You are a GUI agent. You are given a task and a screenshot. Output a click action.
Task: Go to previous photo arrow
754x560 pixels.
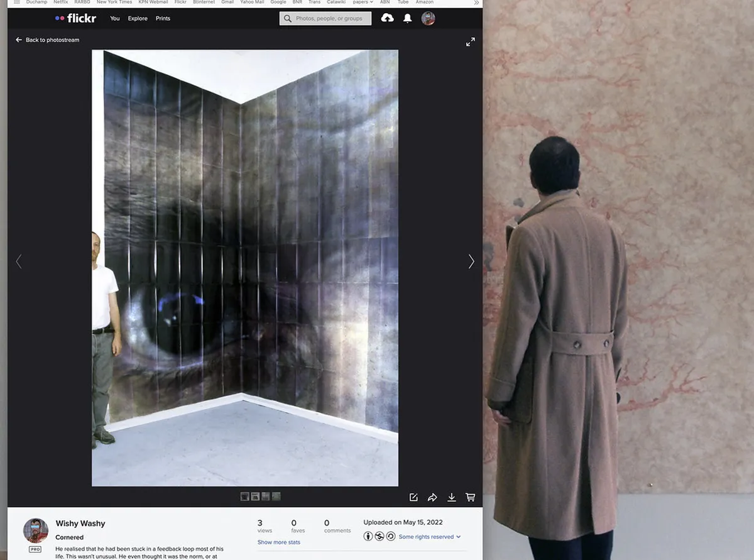coord(19,261)
